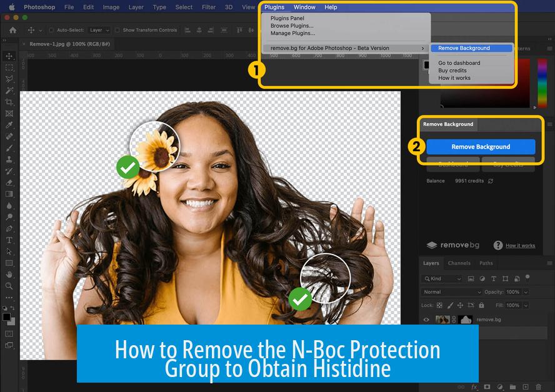555x392 pixels.
Task: Enable Show Transform Controls checkbox
Action: pos(117,31)
